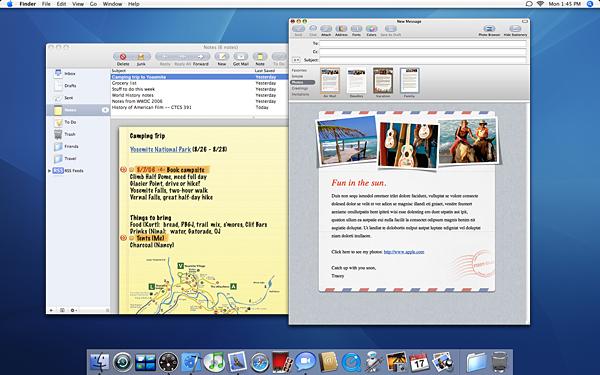Viewport: 600px width, 375px height.
Task: Check the Tents (Me) to-do checkbox
Action: (132, 238)
